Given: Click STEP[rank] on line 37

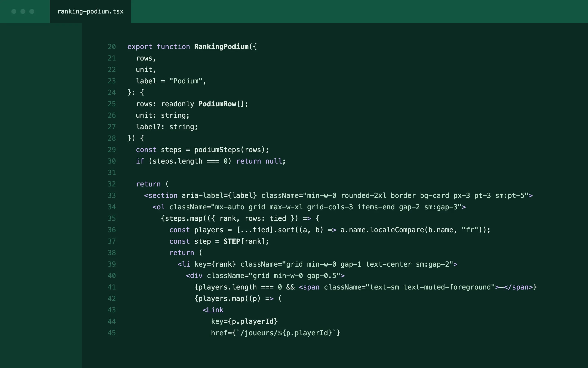Looking at the screenshot, I should click(x=244, y=241).
